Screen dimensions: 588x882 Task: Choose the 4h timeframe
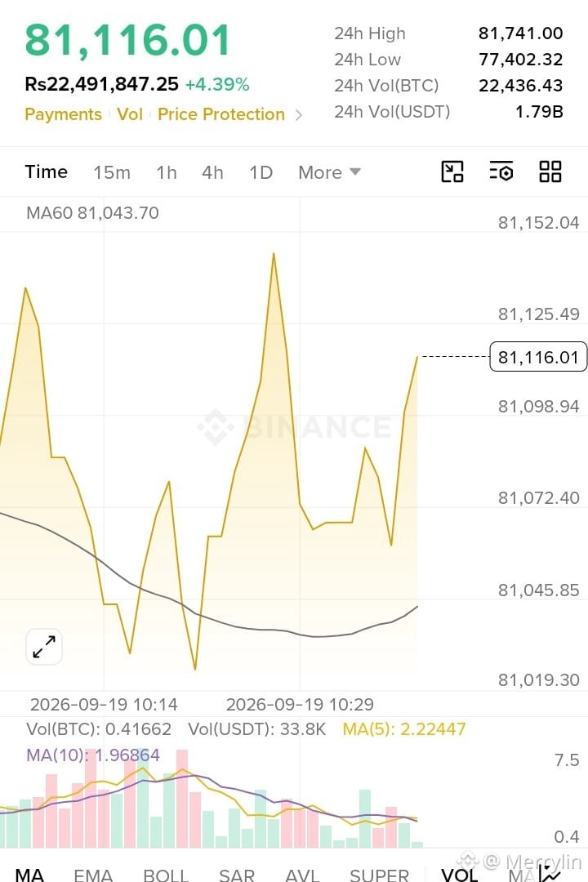pos(212,172)
